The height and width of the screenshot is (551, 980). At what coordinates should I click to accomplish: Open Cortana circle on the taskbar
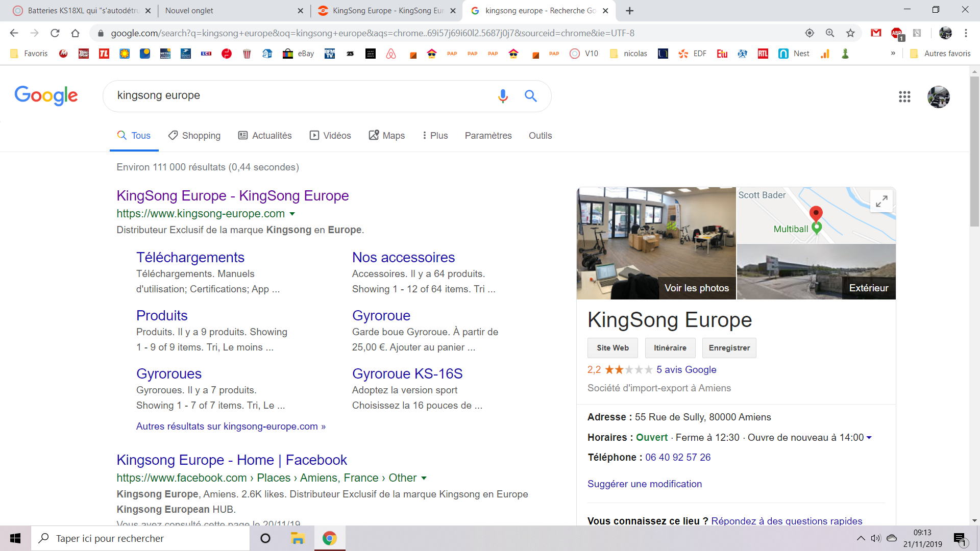(265, 538)
